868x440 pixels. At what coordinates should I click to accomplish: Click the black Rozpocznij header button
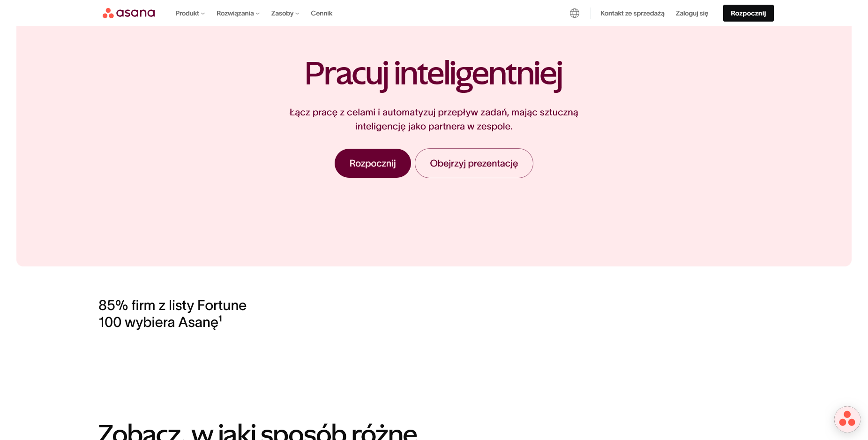click(748, 13)
